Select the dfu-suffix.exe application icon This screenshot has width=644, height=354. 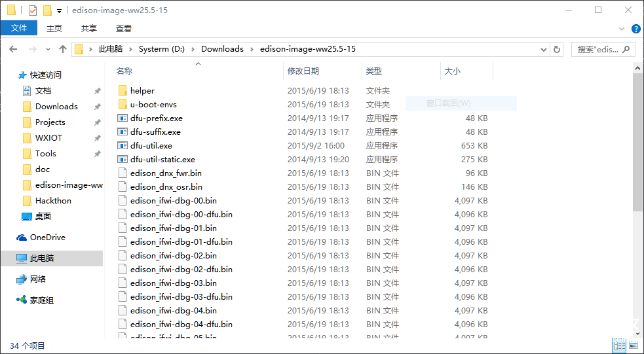123,132
